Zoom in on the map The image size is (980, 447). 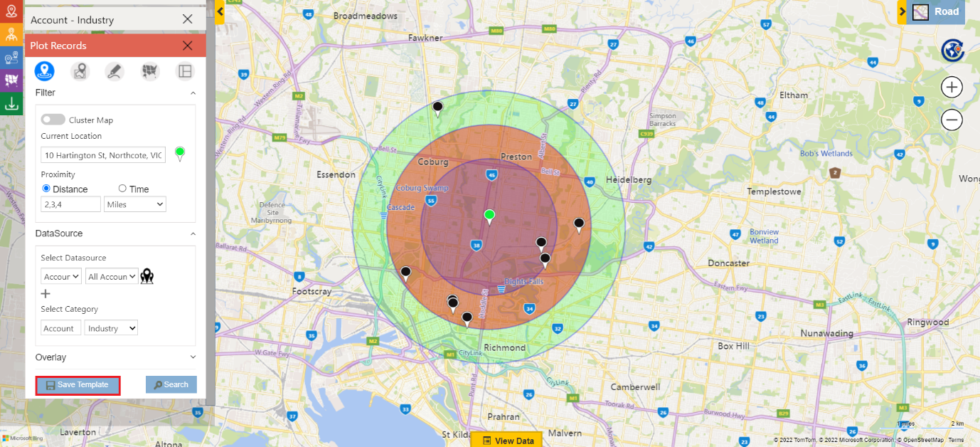952,88
